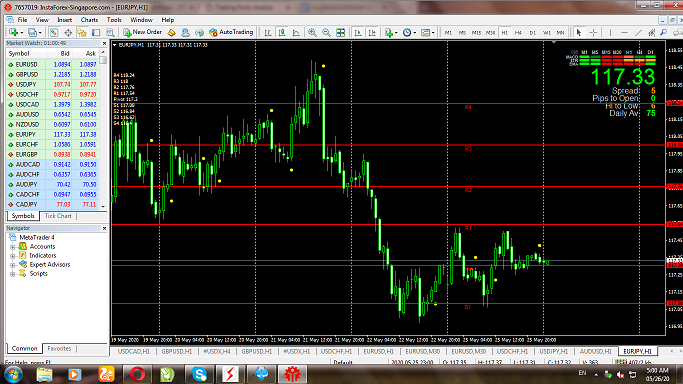Open the Templates icon

point(425,32)
